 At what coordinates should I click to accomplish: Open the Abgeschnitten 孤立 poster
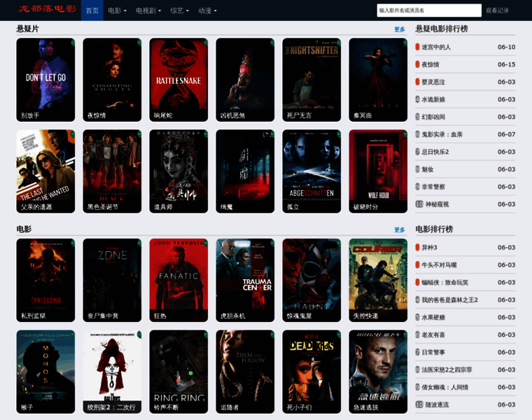311,171
